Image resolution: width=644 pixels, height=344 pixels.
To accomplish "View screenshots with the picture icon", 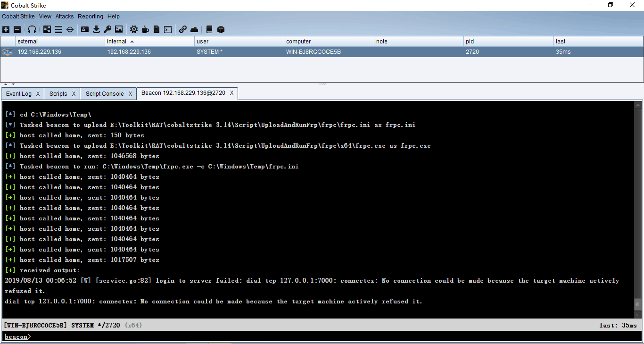I will point(119,29).
